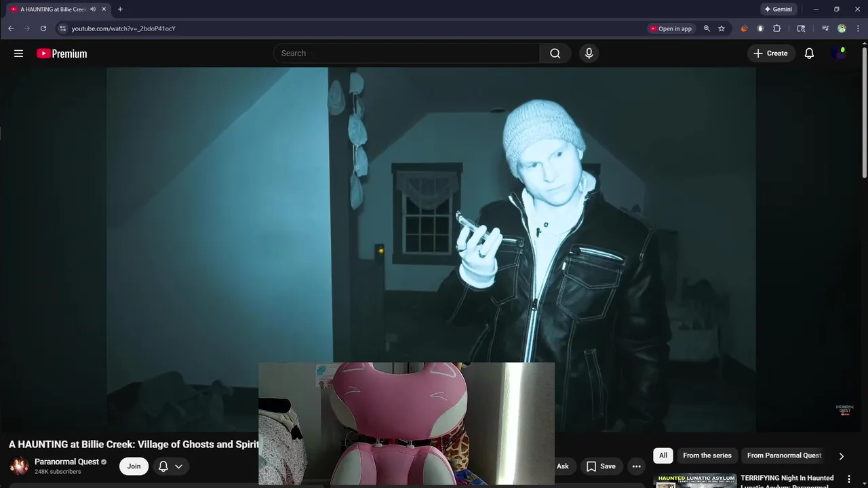
Task: Open the Paranormal Quest channel name
Action: (66, 462)
